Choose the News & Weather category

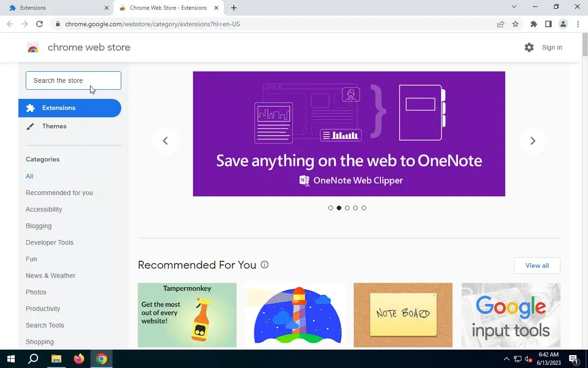(x=51, y=276)
